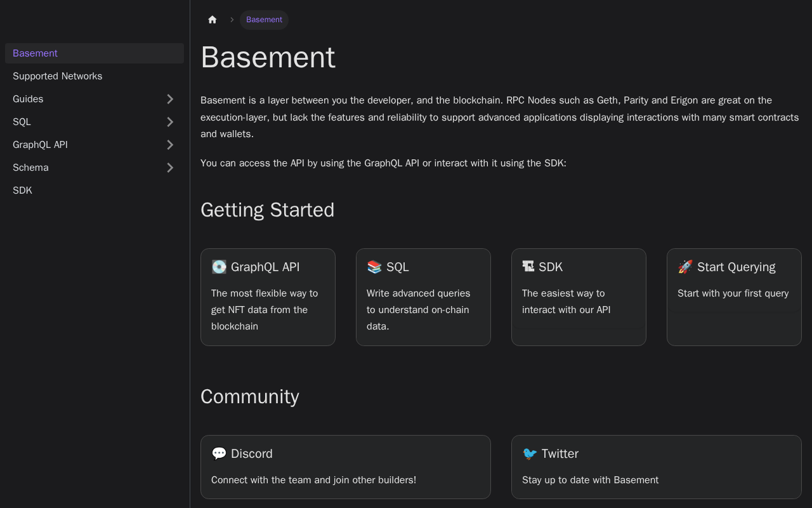Screen dimensions: 812x508
Task: Open Guides label in sidebar
Action: 29,99
